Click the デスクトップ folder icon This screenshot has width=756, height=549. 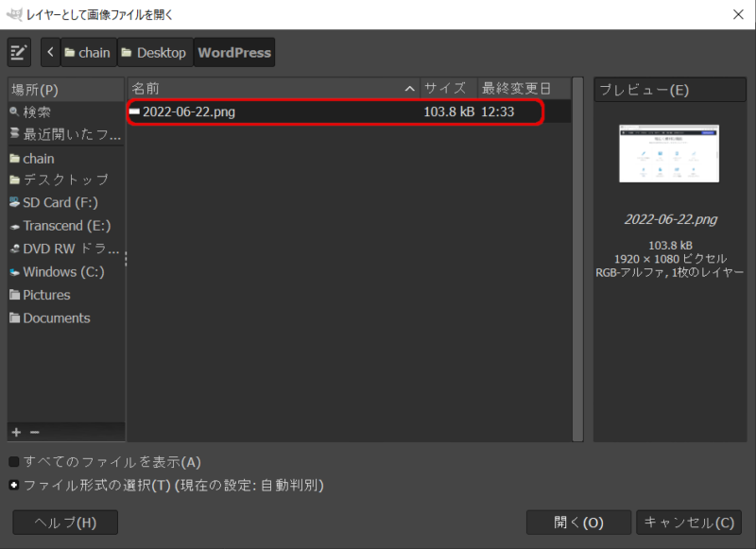(14, 180)
